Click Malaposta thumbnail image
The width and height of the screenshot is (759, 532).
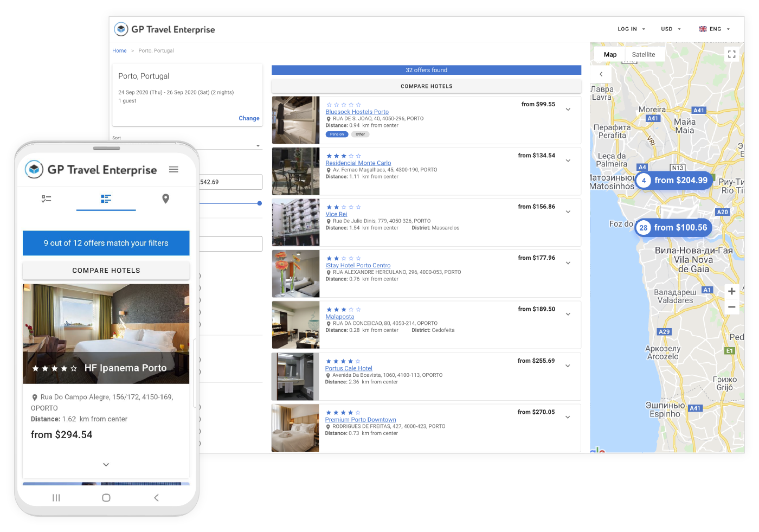click(x=295, y=325)
